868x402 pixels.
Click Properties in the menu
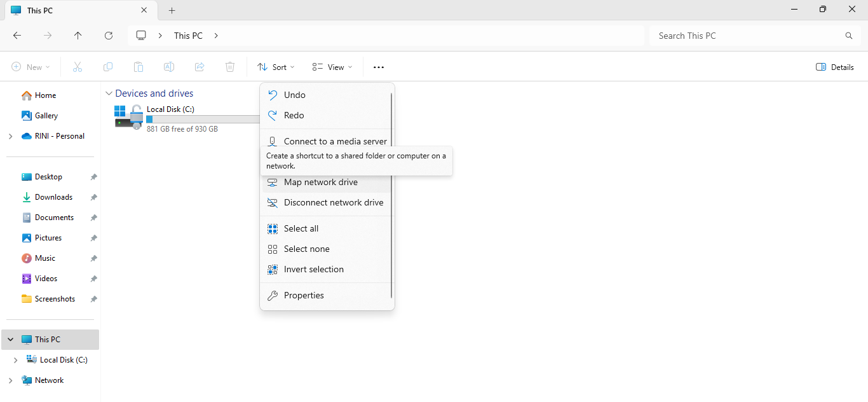point(304,296)
